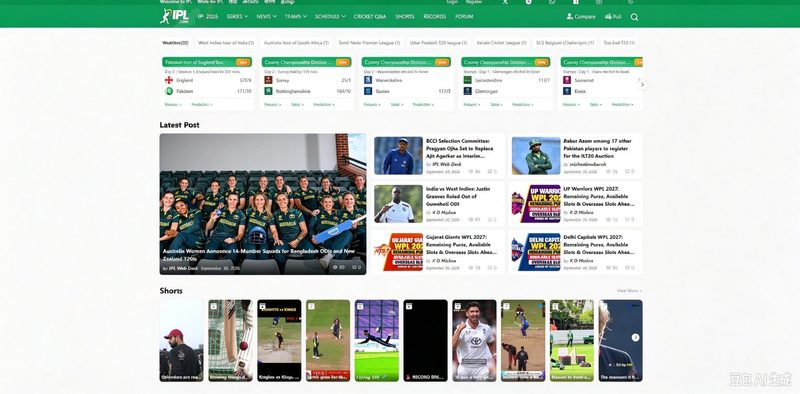This screenshot has width=800, height=394.
Task: Select West Indies tour of India tab
Action: (226, 43)
